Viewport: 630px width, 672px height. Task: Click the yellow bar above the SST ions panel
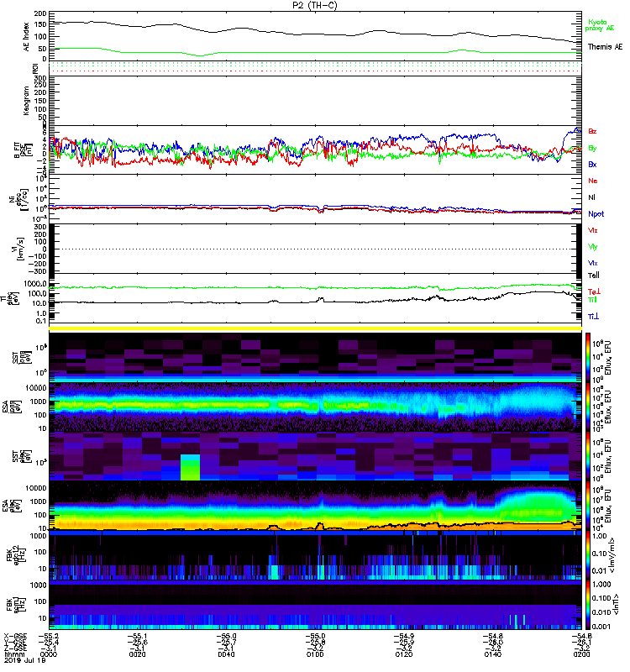pos(315,328)
